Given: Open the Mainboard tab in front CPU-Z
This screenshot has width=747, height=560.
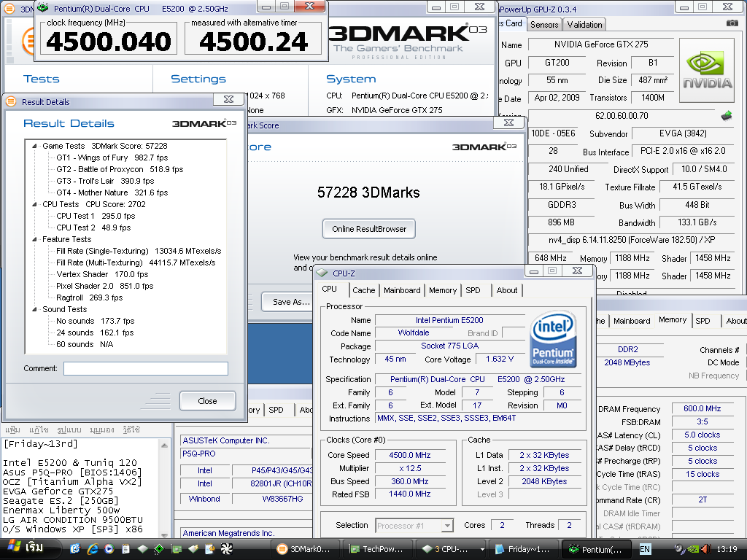Looking at the screenshot, I should pos(402,290).
